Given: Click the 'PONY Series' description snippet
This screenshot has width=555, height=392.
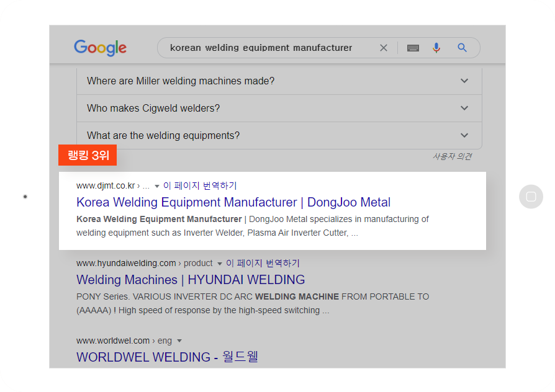Looking at the screenshot, I should pos(253,303).
